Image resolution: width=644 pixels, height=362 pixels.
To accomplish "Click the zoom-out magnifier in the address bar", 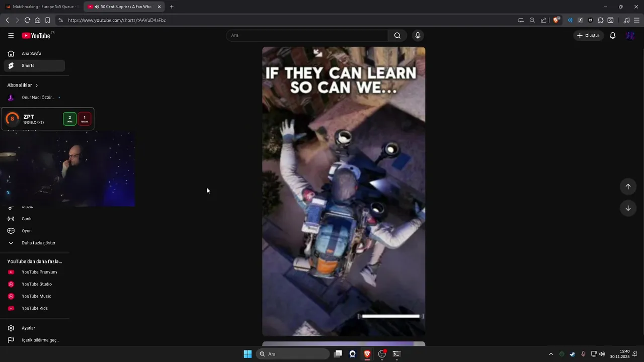I will 532,20.
